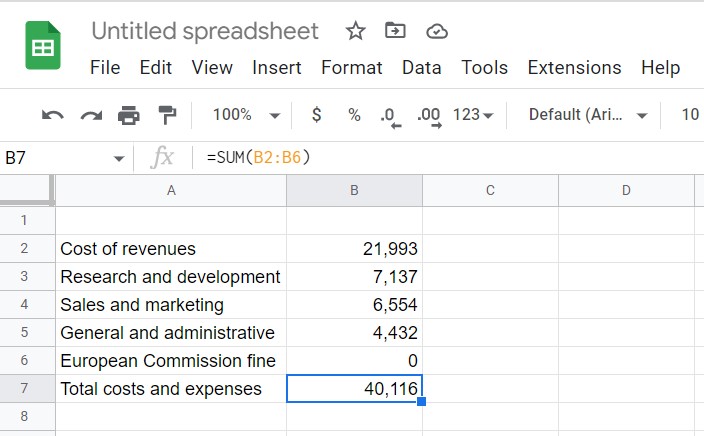Open the Extensions menu
This screenshot has width=704, height=436.
tap(574, 68)
